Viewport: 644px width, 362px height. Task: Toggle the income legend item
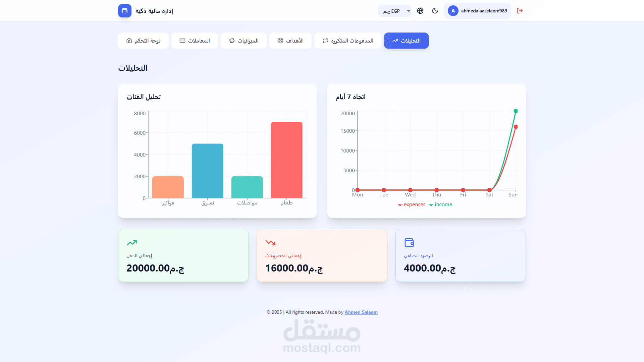(440, 204)
